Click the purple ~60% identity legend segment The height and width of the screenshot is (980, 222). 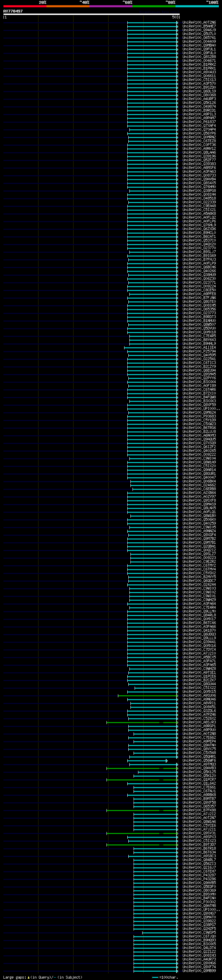tap(111, 6)
